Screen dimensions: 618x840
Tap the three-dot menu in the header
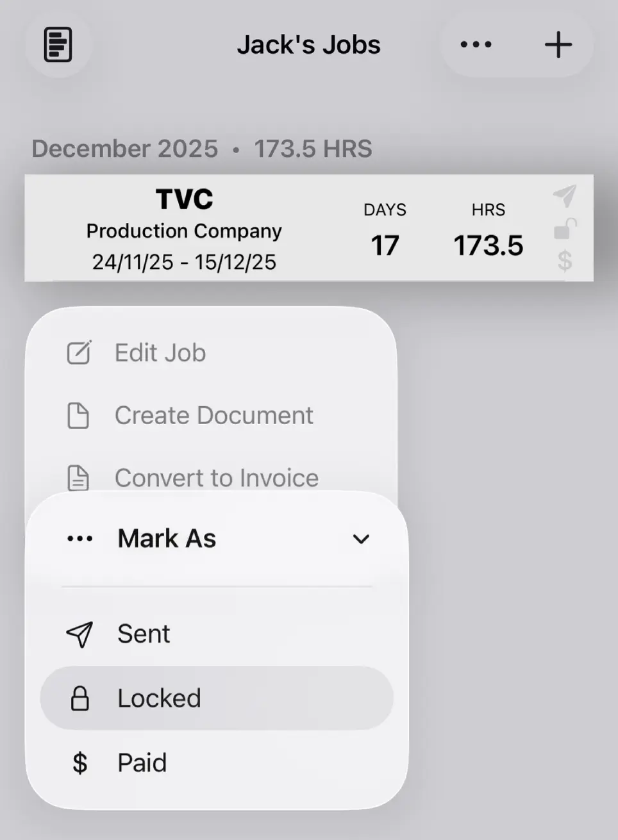click(475, 45)
